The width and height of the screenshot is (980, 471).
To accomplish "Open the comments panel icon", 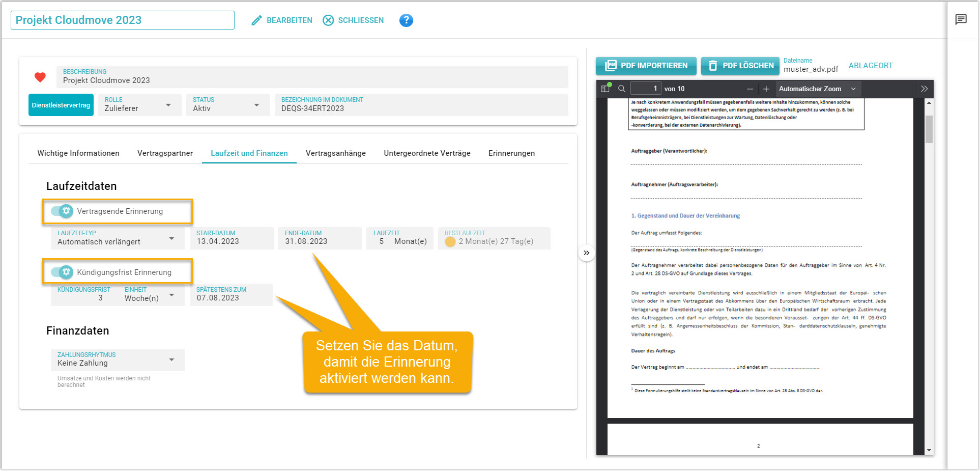I will pos(961,20).
